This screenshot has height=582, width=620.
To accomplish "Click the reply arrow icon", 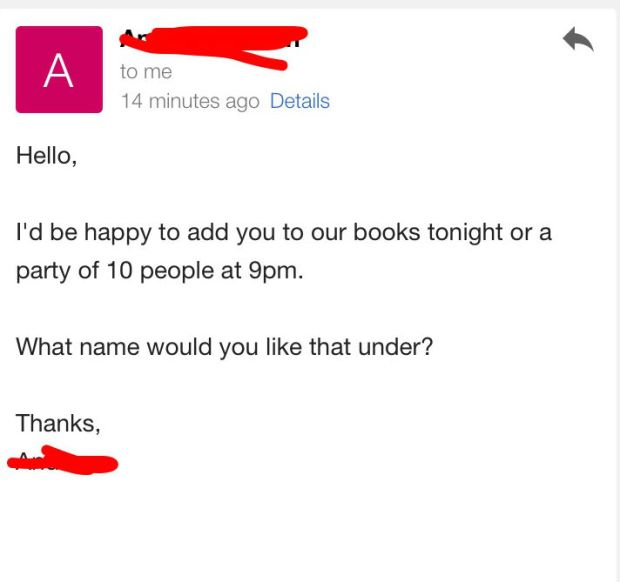I will pos(578,40).
